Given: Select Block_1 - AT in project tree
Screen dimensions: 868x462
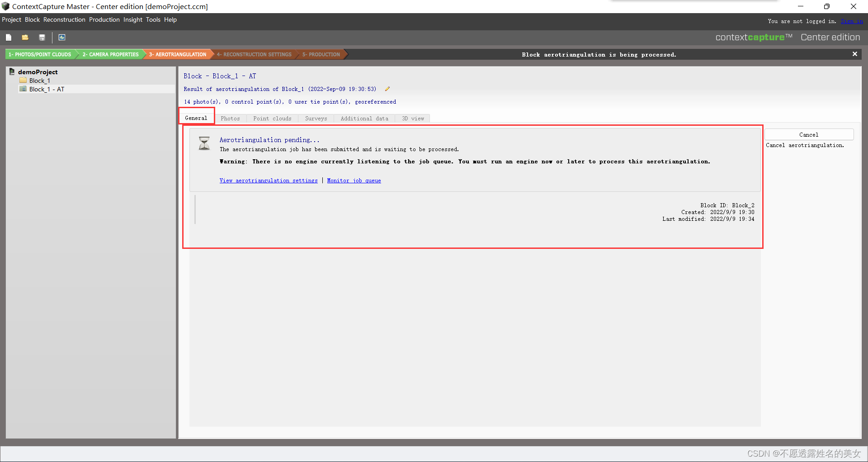Looking at the screenshot, I should click(x=47, y=89).
